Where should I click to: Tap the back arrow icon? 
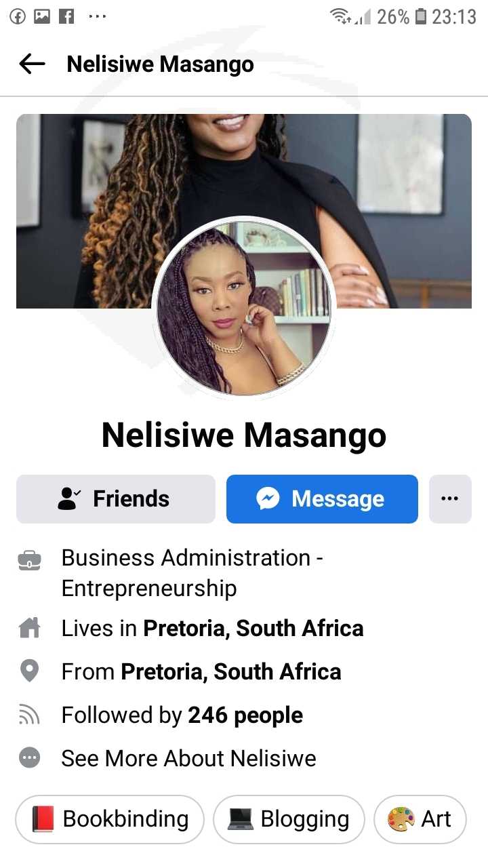coord(32,64)
